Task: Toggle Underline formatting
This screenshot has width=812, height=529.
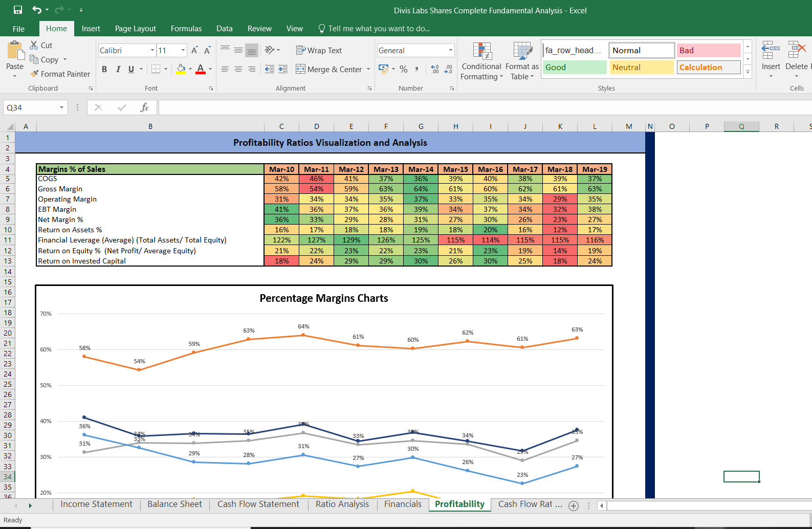Action: click(x=131, y=69)
